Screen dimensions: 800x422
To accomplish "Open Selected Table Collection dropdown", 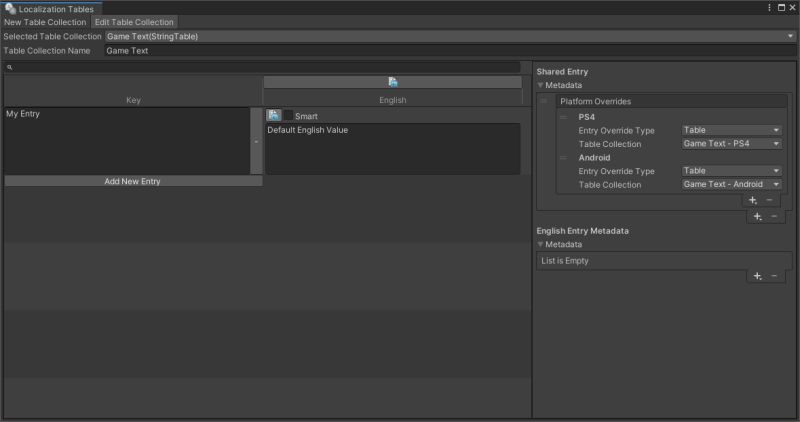I will tap(451, 36).
